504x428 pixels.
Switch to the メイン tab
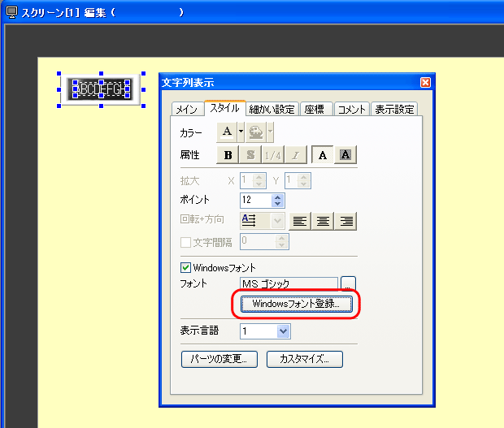[187, 110]
